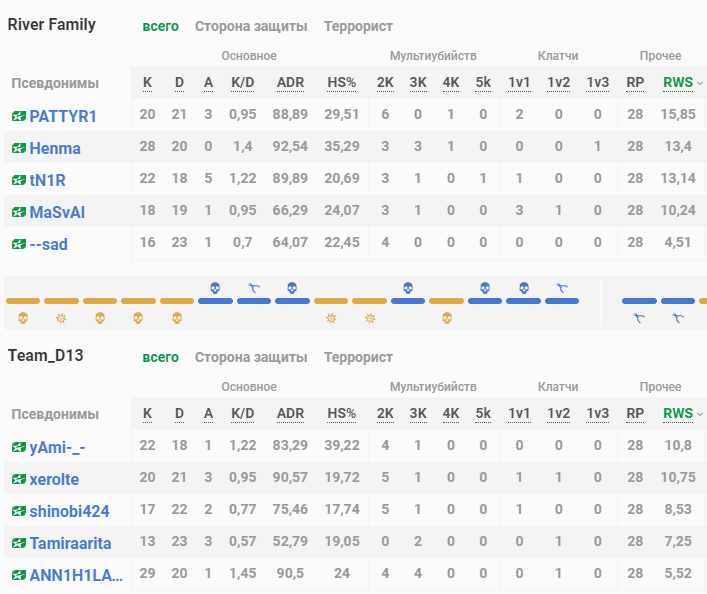
Task: Click the first orange skull in round timeline
Action: tap(23, 318)
